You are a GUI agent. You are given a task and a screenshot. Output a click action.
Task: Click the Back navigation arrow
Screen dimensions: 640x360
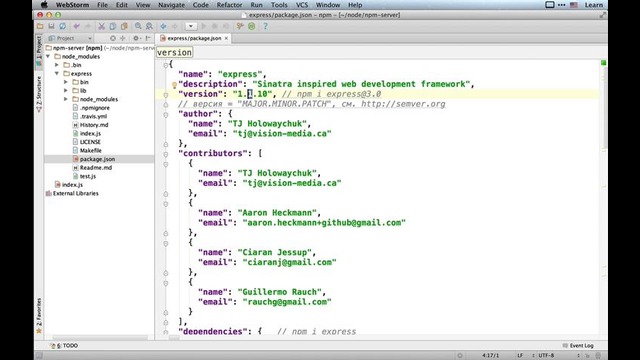(163, 26)
